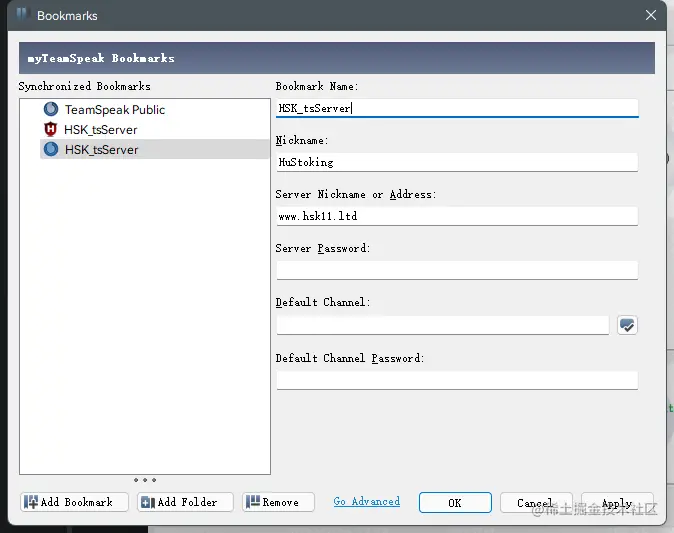The height and width of the screenshot is (533, 674).
Task: Click the Cancel button
Action: click(536, 502)
